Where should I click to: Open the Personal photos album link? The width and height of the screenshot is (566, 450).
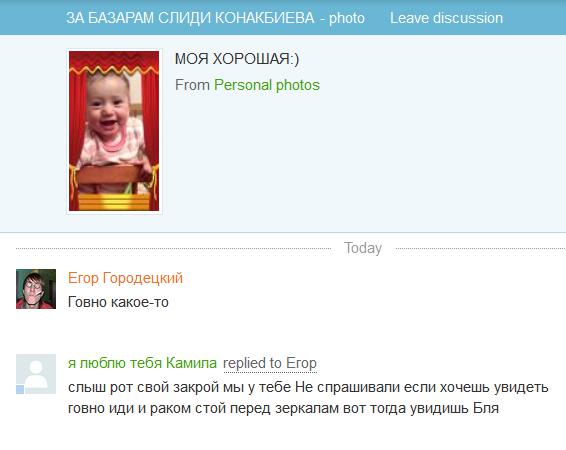267,85
